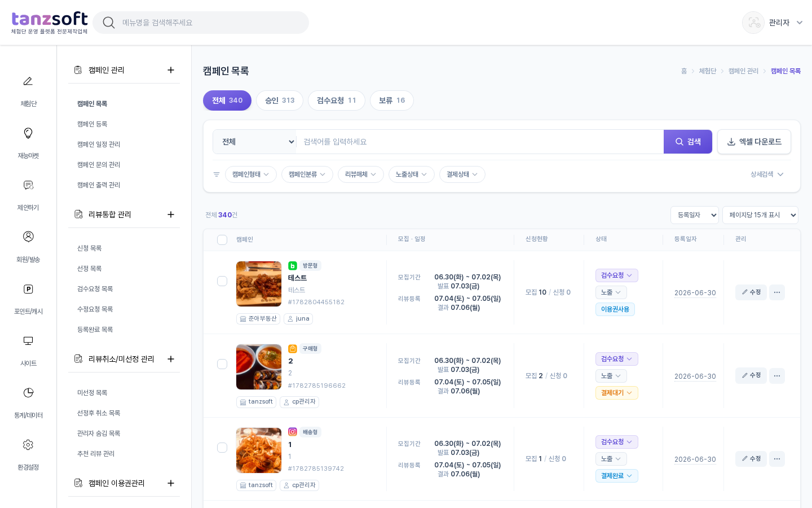This screenshot has height=508, width=812.
Task: Select all campaigns with header checkbox
Action: [x=222, y=240]
